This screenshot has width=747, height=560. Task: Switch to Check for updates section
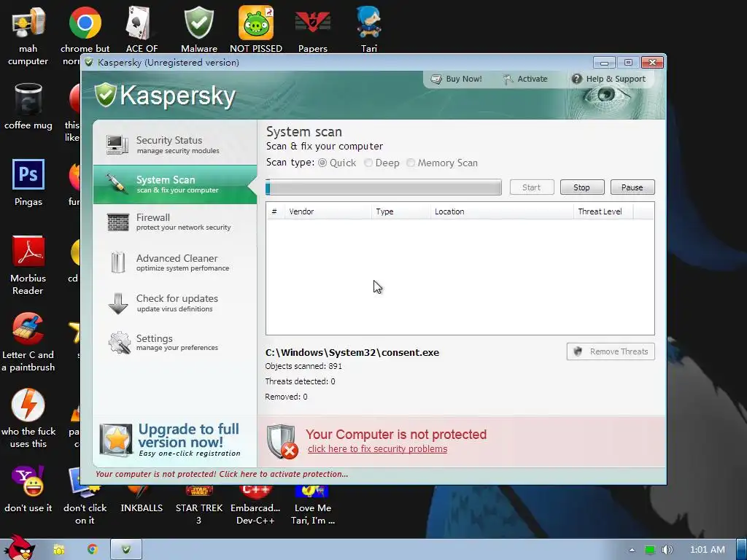pos(175,303)
